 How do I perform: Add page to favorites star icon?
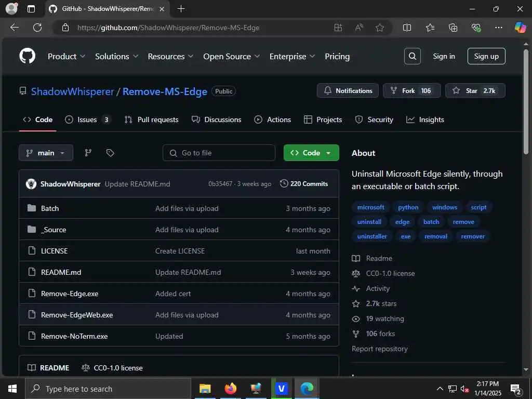coord(380,28)
